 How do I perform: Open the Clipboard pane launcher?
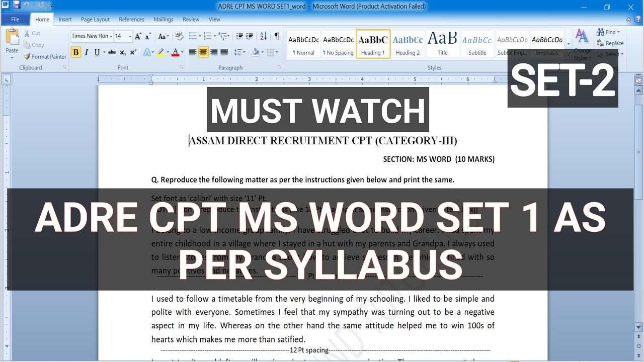[64, 67]
